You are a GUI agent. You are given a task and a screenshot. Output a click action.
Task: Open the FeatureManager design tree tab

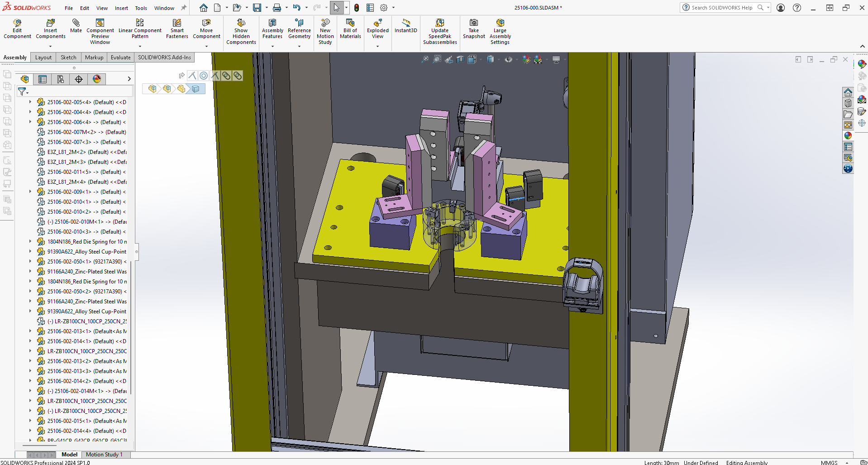point(25,79)
